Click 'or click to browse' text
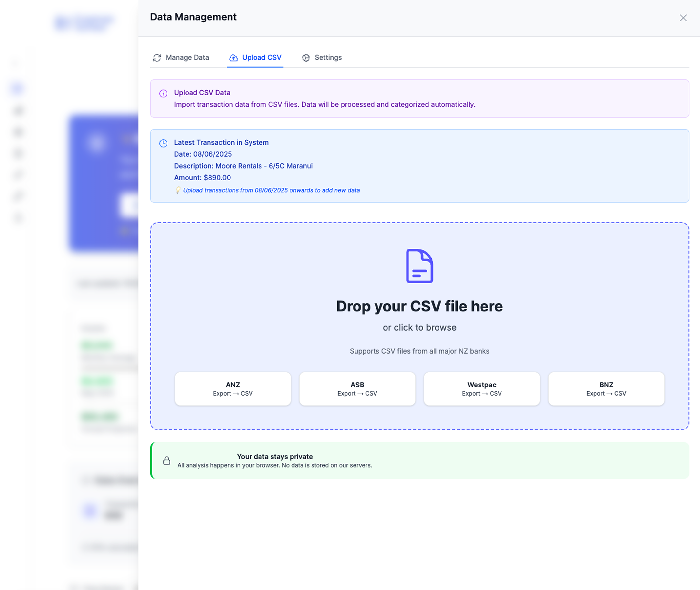 click(419, 327)
